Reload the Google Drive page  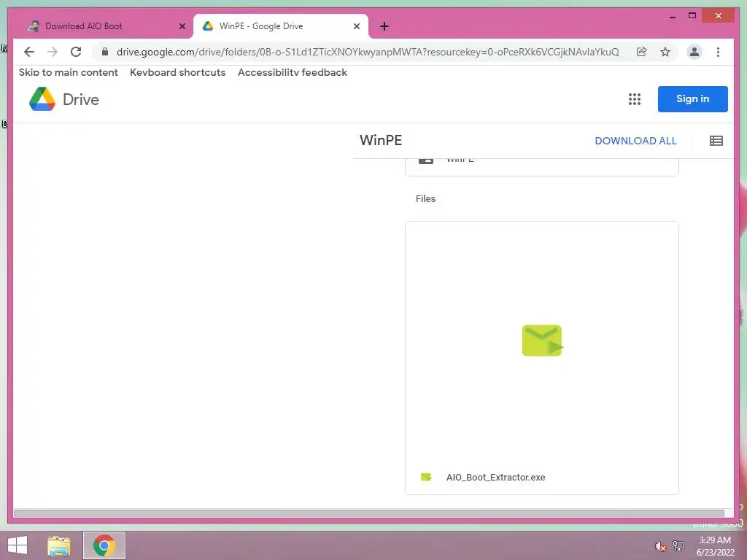[76, 52]
